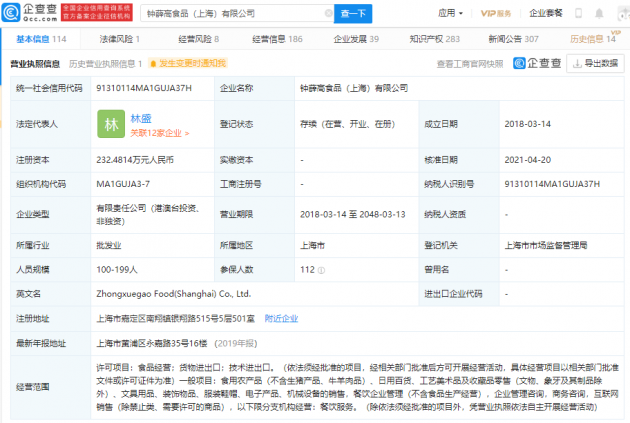
Task: Switch to the 经营信息 186 tab
Action: click(277, 39)
